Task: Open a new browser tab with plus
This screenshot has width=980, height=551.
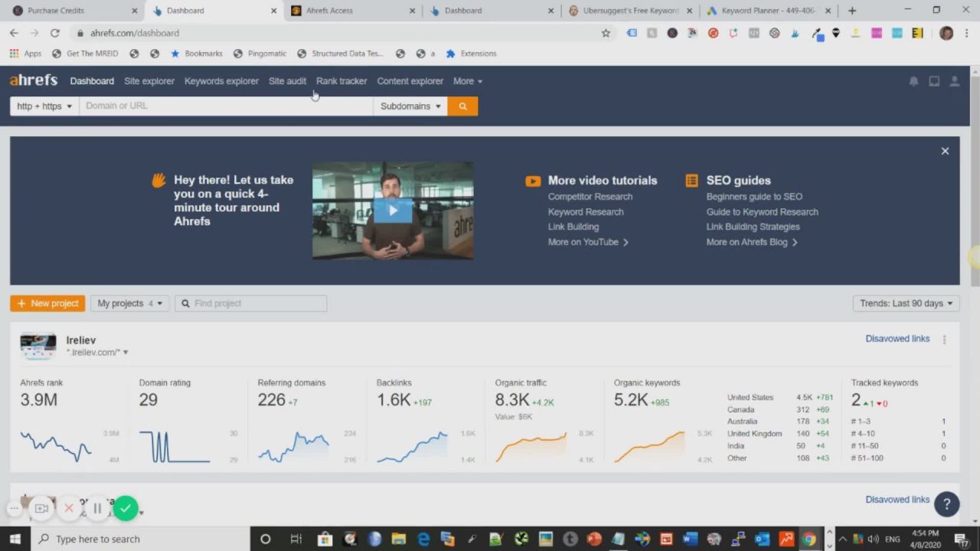Action: click(x=852, y=11)
